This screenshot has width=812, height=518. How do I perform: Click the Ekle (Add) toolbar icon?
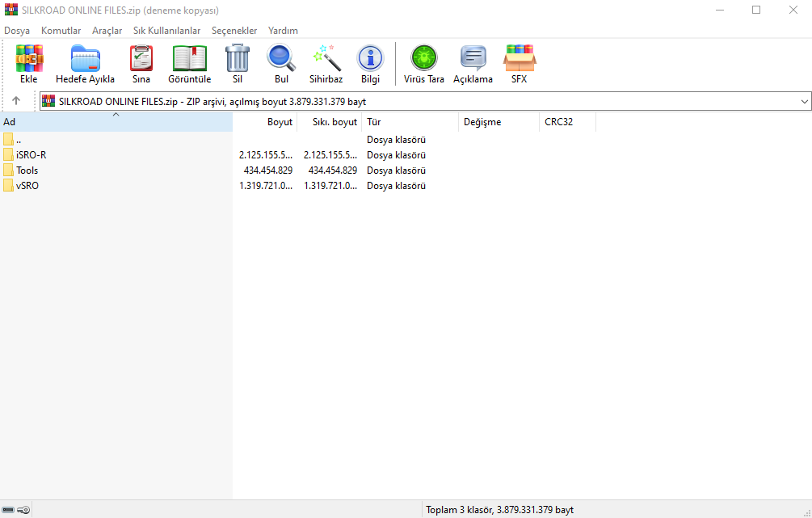pyautogui.click(x=29, y=64)
